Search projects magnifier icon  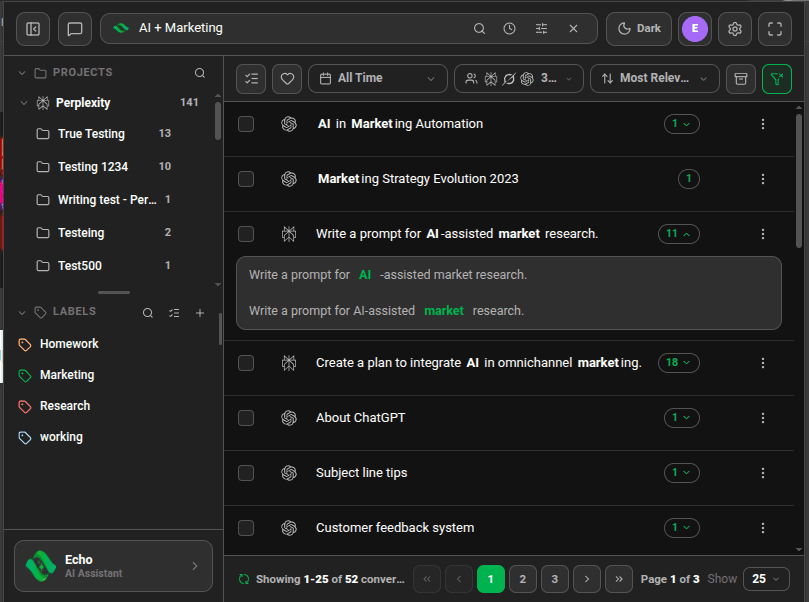coord(200,73)
